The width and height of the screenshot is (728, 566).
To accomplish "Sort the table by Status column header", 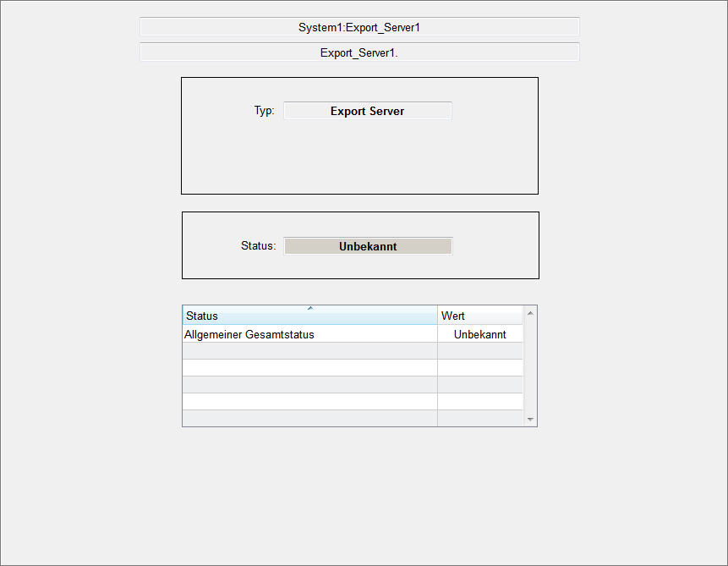I will coord(254,316).
